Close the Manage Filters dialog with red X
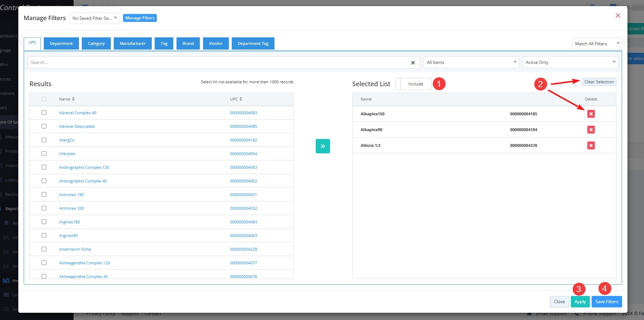644x320 pixels. [x=618, y=15]
